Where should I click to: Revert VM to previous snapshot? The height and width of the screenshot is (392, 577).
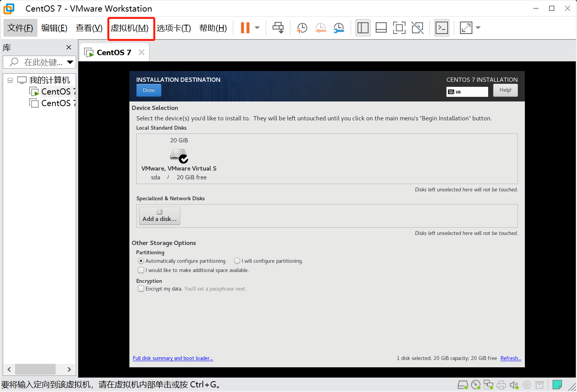(321, 28)
